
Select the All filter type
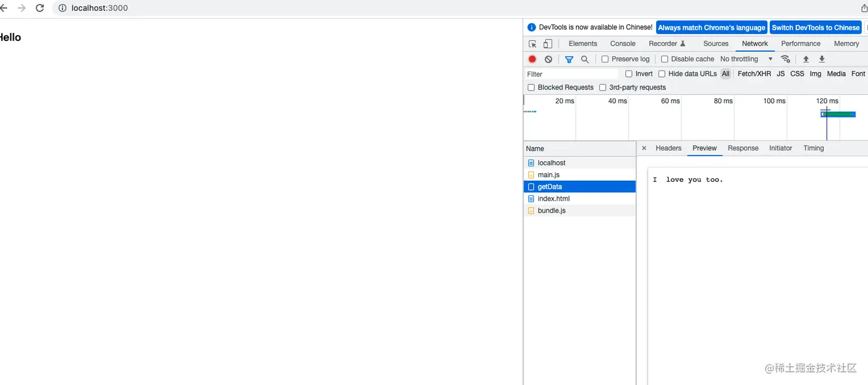[x=726, y=74]
